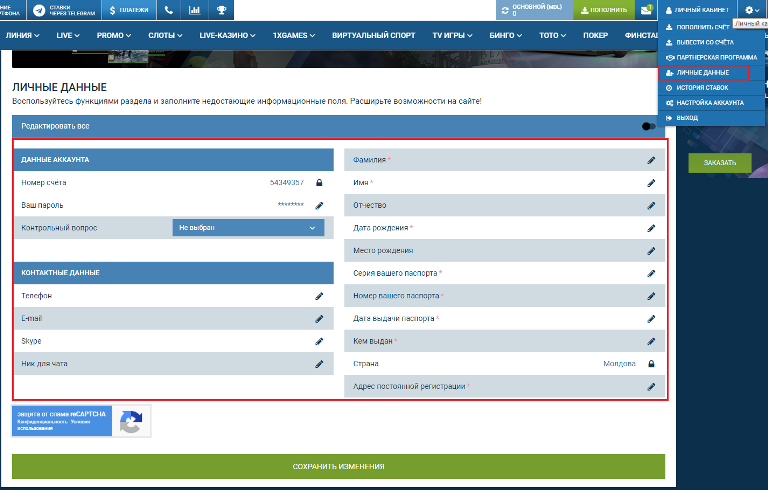Open the Контрольный вопрос dropdown
The height and width of the screenshot is (490, 768).
[x=249, y=228]
